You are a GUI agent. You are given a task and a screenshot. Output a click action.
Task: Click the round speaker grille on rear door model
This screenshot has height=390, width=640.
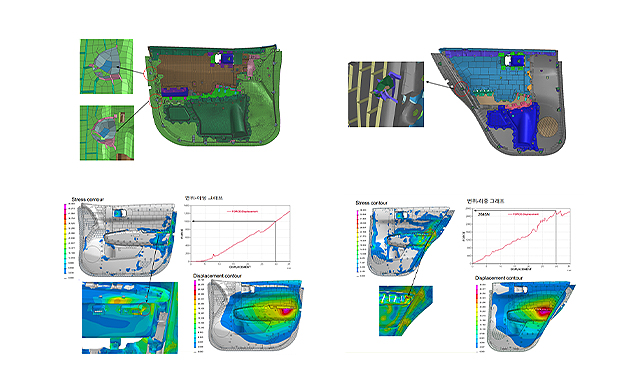click(548, 127)
